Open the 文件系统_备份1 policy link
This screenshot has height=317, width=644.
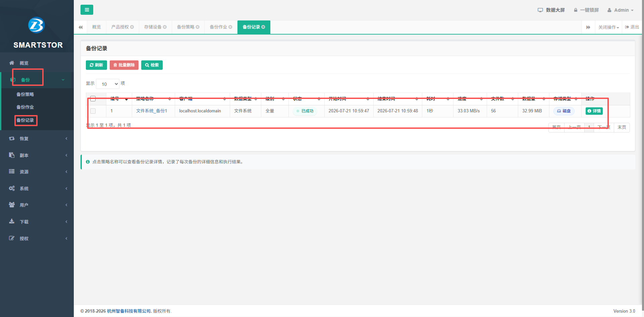click(152, 111)
